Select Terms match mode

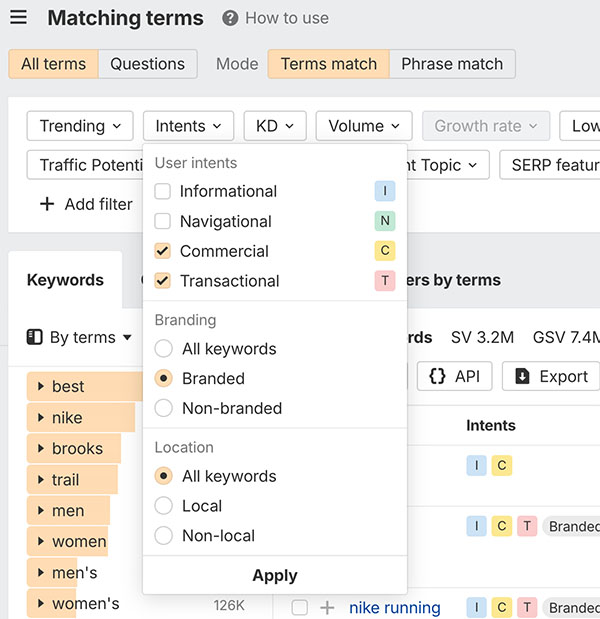coord(329,64)
